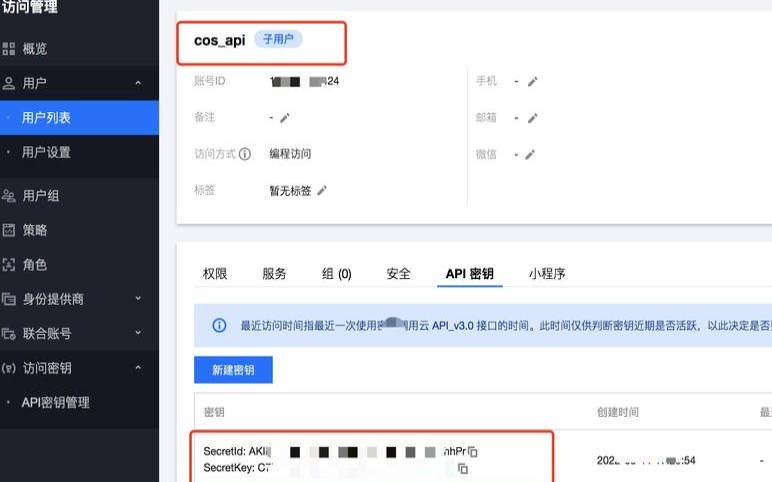The height and width of the screenshot is (482, 772).
Task: Open the 小程序 tab
Action: tap(547, 274)
